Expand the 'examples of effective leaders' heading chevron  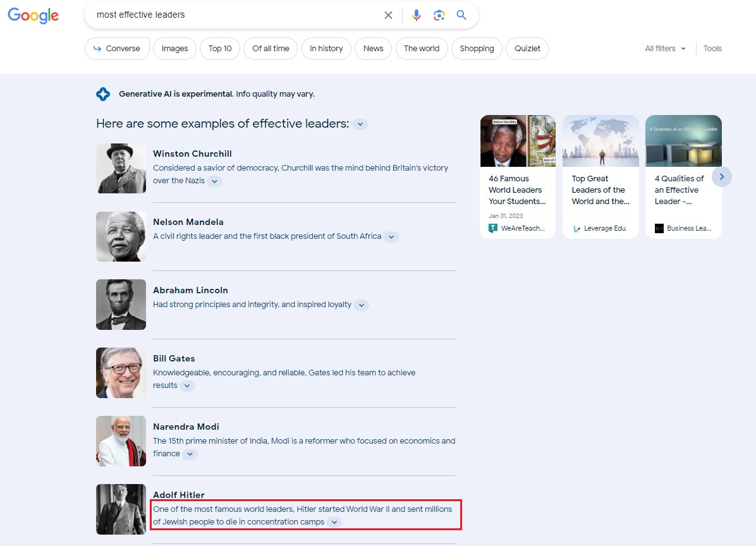point(360,124)
